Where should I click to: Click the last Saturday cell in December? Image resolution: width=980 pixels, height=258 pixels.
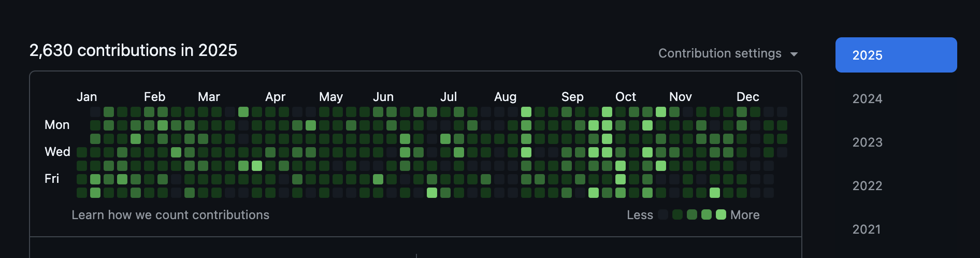769,193
